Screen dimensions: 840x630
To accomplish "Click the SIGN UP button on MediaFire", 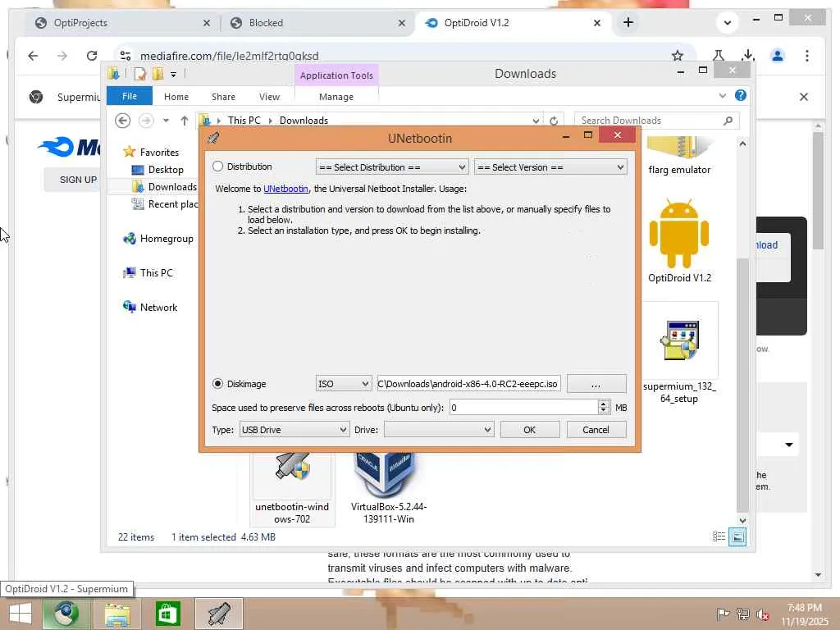I will [78, 180].
